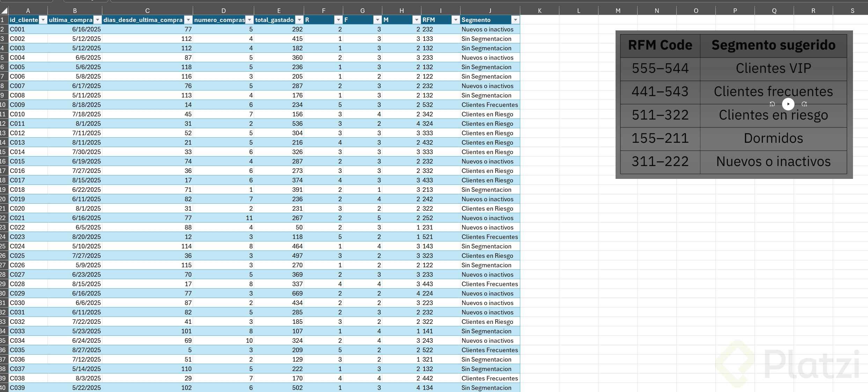The image size is (868, 392).
Task: Select dias value 118 for C005
Action: 147,67
